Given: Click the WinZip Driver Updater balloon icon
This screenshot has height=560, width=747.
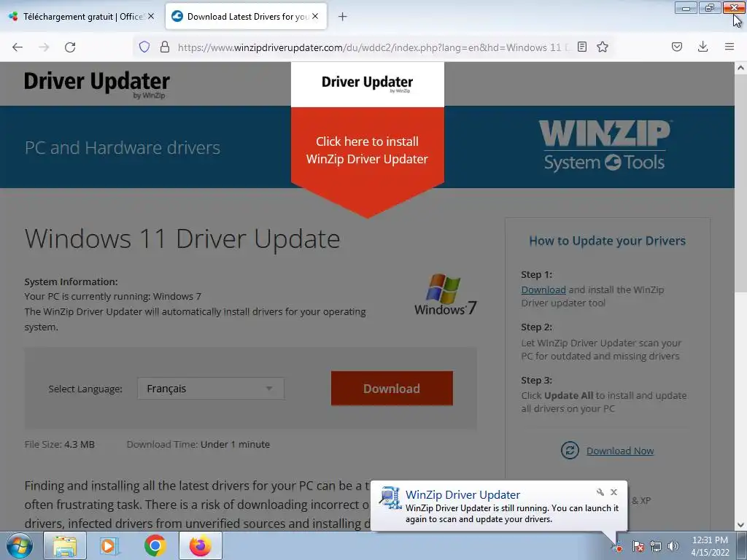Looking at the screenshot, I should click(390, 497).
